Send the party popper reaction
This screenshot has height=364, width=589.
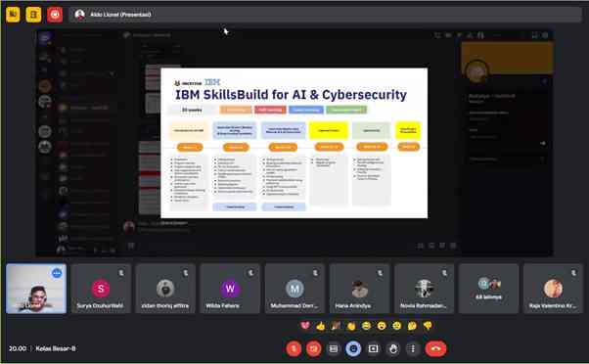[x=336, y=326]
